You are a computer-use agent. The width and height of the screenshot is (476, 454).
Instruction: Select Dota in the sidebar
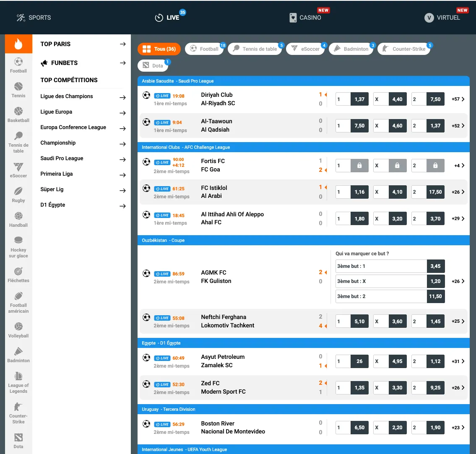(x=18, y=441)
